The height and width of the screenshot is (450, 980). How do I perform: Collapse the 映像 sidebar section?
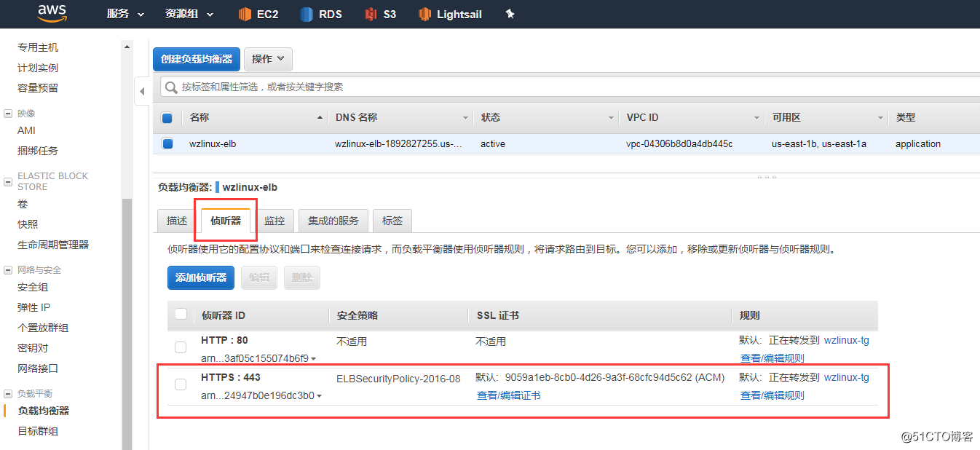click(8, 114)
